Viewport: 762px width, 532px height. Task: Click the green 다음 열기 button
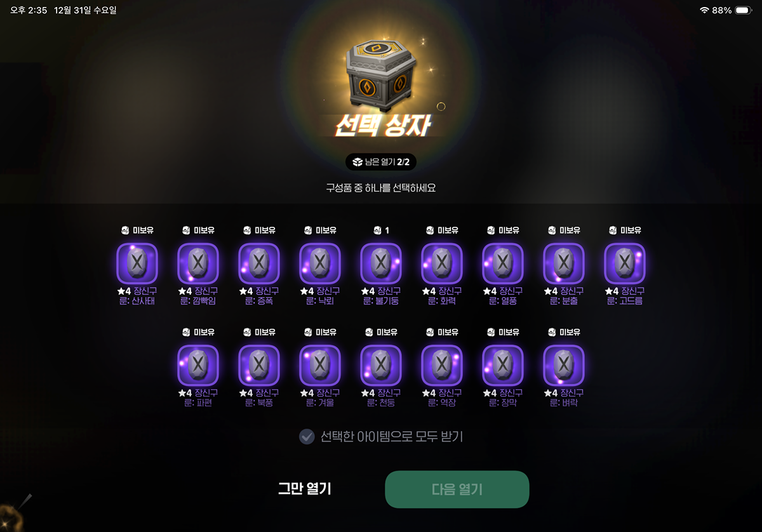[457, 489]
